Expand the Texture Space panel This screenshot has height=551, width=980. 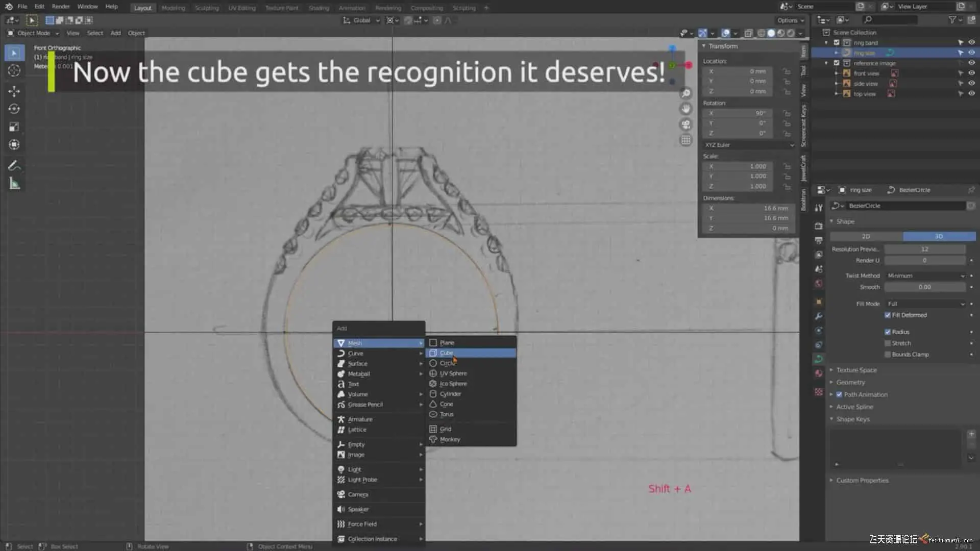point(856,370)
